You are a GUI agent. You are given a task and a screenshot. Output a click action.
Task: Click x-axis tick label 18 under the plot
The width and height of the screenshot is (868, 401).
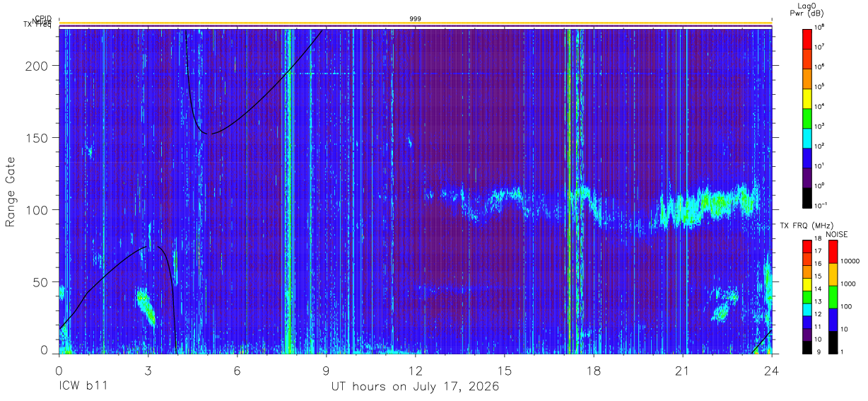[594, 371]
